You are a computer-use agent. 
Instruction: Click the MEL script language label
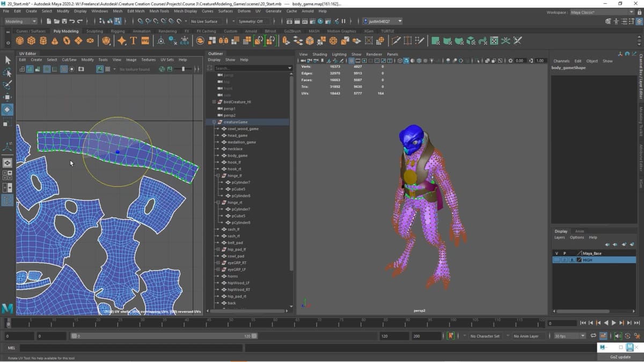coord(11,348)
